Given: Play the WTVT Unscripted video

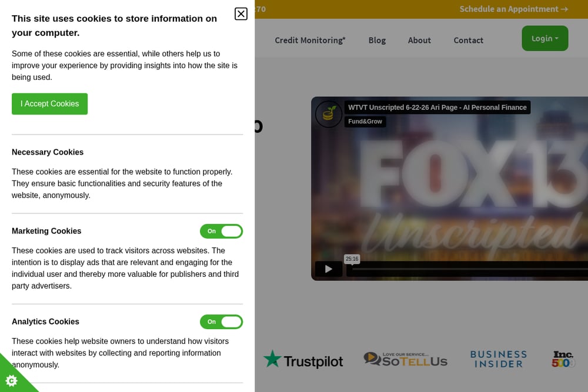Looking at the screenshot, I should pyautogui.click(x=329, y=269).
